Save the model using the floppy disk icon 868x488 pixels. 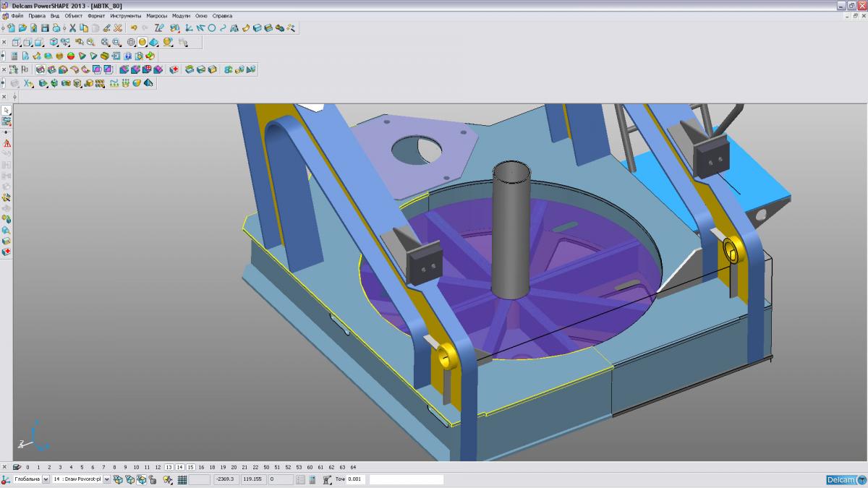[x=45, y=28]
